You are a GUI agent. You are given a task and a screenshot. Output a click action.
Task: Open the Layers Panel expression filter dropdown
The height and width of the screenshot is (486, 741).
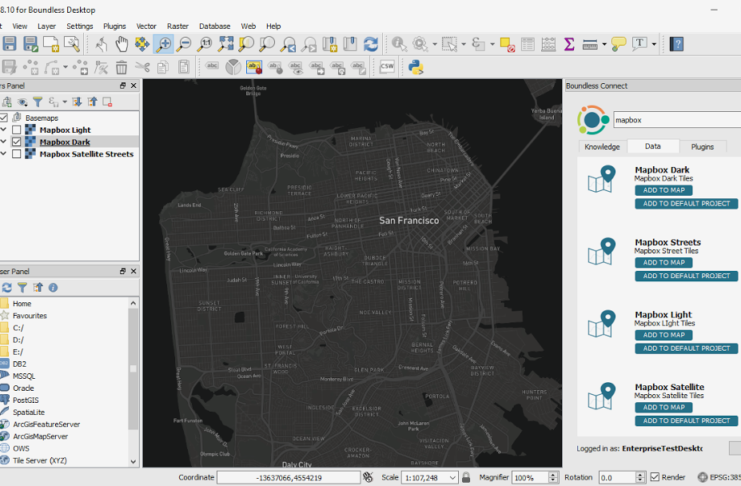64,102
